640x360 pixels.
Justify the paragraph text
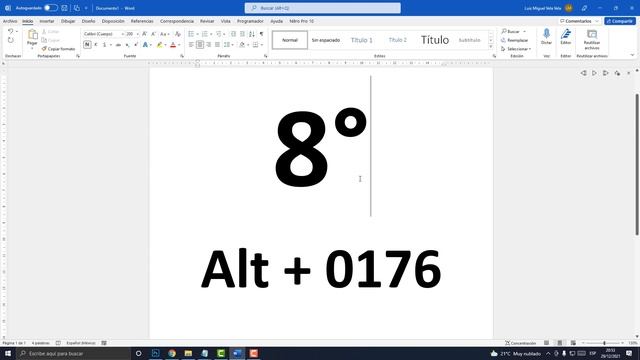(217, 45)
